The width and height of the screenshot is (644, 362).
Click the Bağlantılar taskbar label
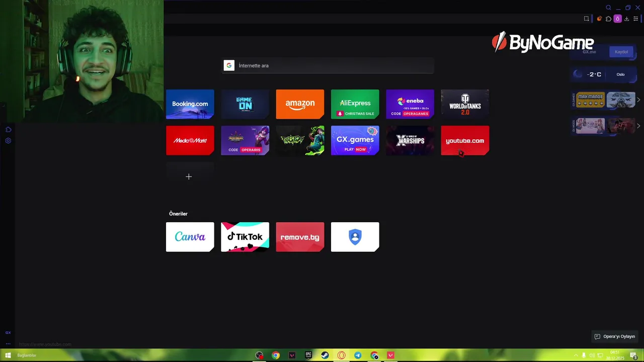tap(27, 355)
